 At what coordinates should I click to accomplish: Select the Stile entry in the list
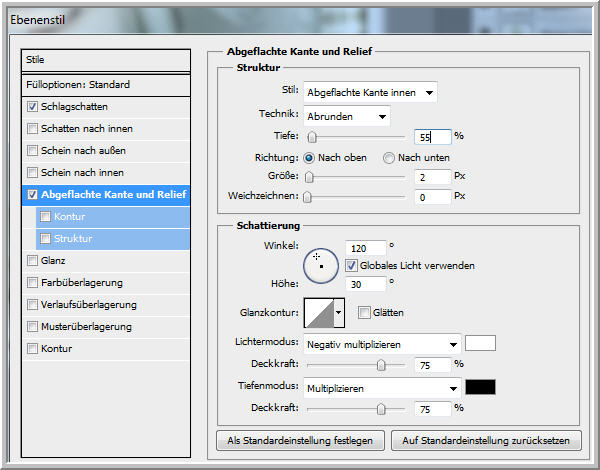pyautogui.click(x=106, y=60)
